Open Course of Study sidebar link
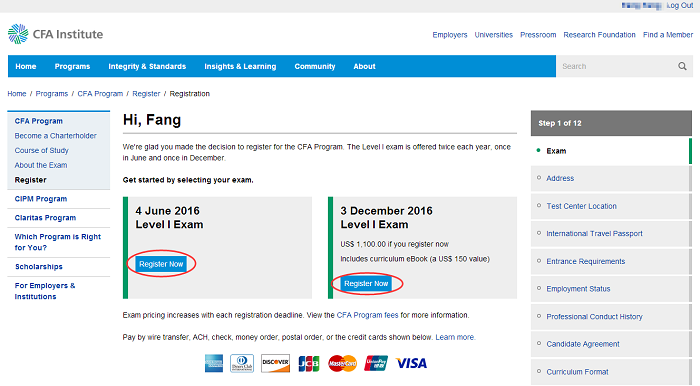This screenshot has height=386, width=700. coord(42,150)
